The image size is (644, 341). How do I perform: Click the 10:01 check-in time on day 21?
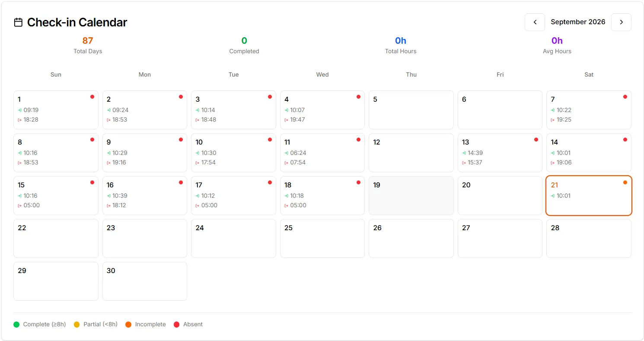tap(564, 196)
